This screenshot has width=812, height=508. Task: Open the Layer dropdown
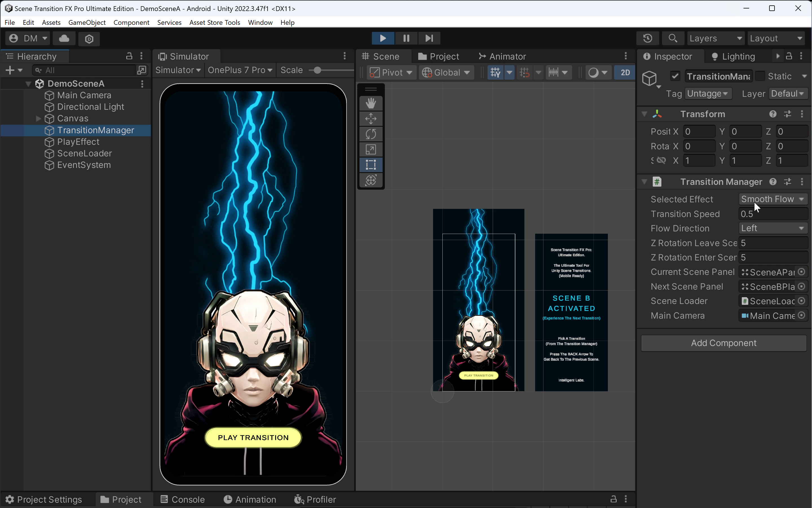click(788, 93)
